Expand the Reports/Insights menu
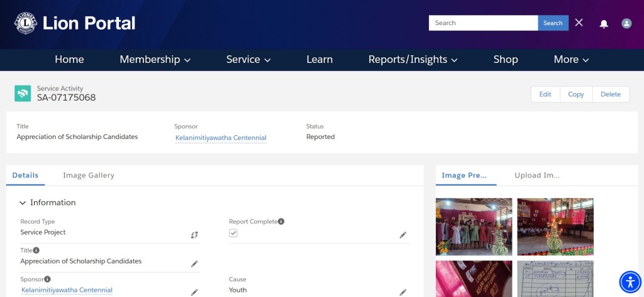This screenshot has width=644, height=297. 413,60
